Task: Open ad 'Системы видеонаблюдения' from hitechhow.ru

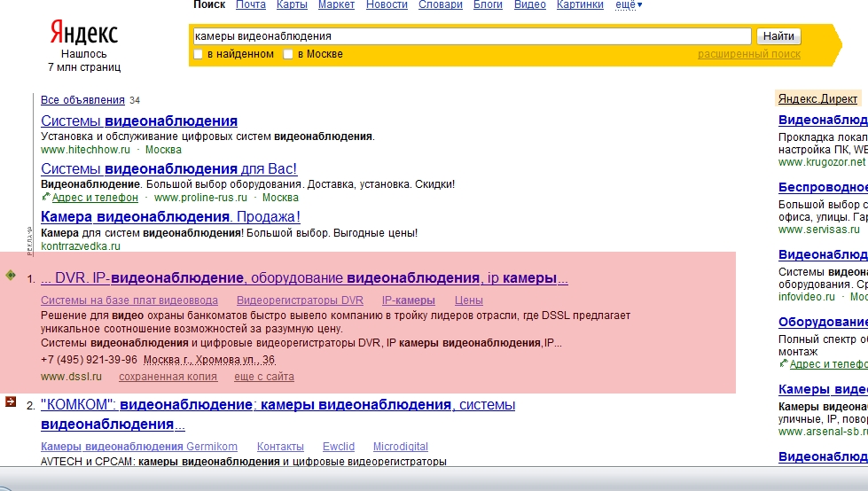Action: pyautogui.click(x=139, y=121)
